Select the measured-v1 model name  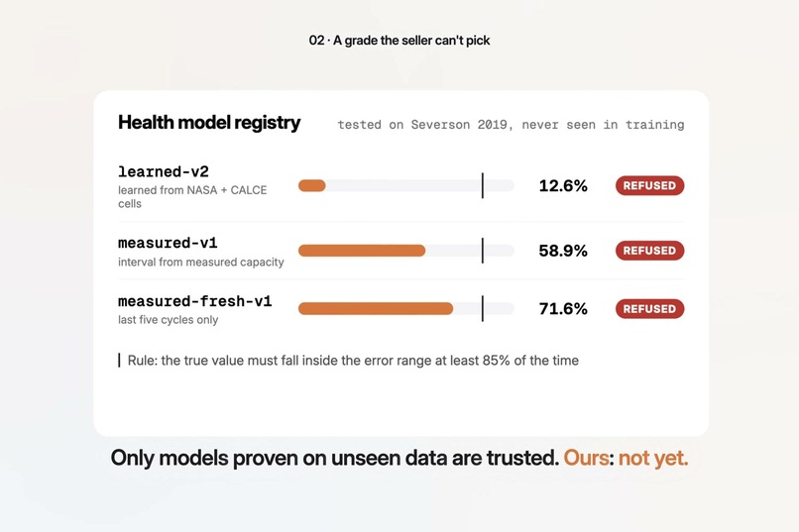(168, 243)
